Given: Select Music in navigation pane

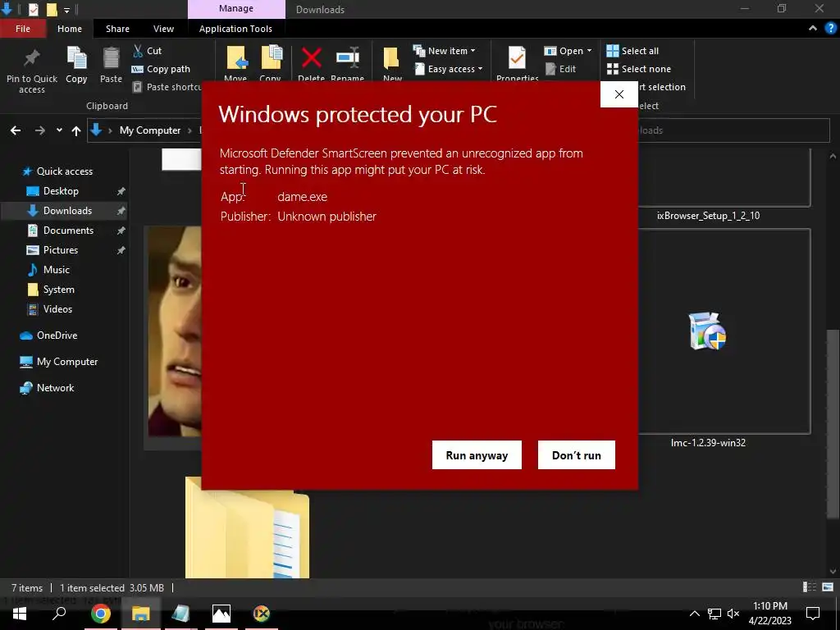Looking at the screenshot, I should click(x=56, y=269).
